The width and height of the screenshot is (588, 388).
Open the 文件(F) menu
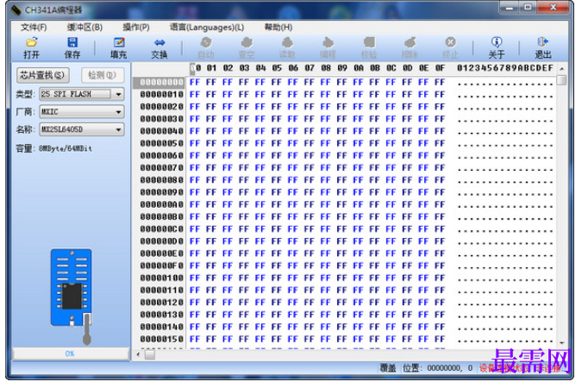point(34,28)
